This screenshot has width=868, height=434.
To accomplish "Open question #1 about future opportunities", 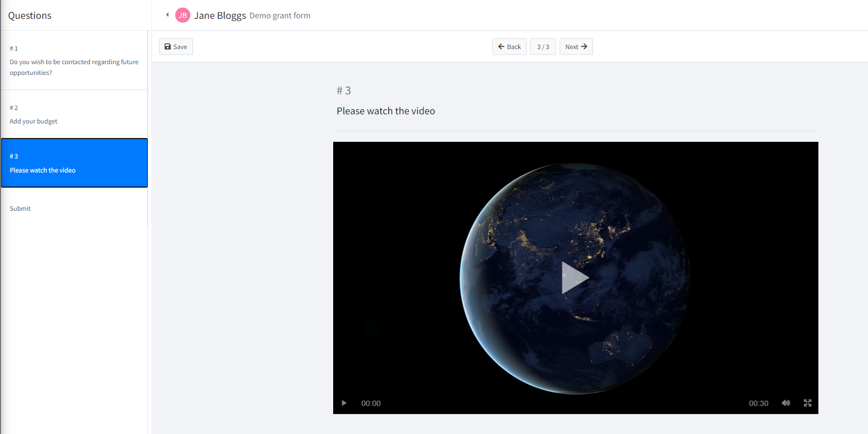I will 74,60.
